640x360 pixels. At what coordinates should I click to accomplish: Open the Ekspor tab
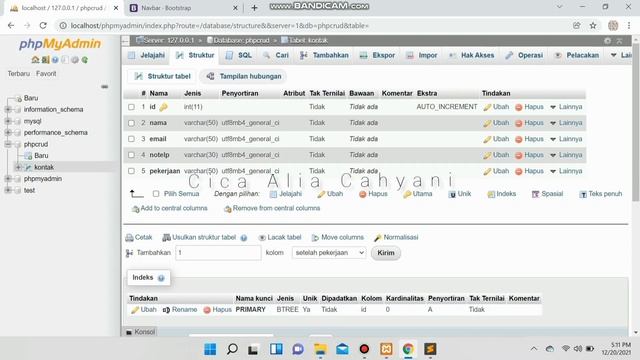click(378, 56)
